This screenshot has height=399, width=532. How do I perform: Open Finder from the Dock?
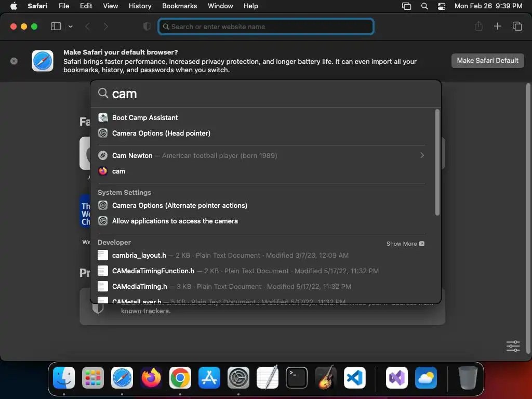pyautogui.click(x=64, y=377)
